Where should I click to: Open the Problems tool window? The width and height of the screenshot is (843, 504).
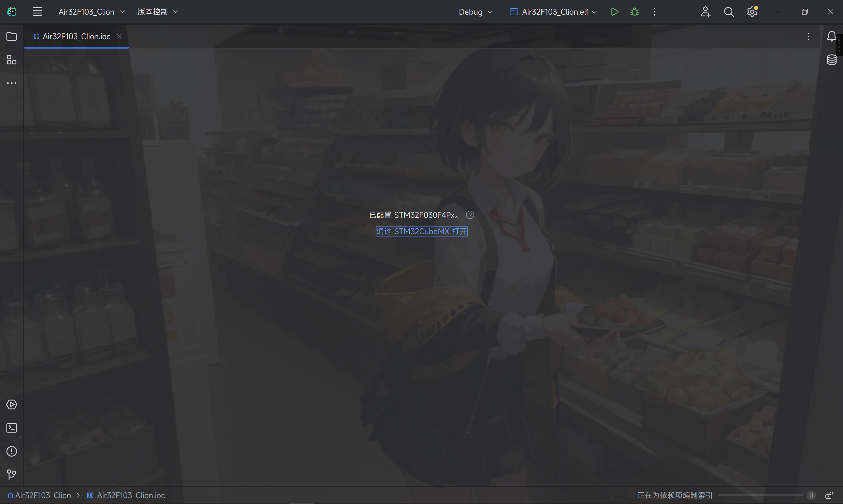click(x=11, y=451)
